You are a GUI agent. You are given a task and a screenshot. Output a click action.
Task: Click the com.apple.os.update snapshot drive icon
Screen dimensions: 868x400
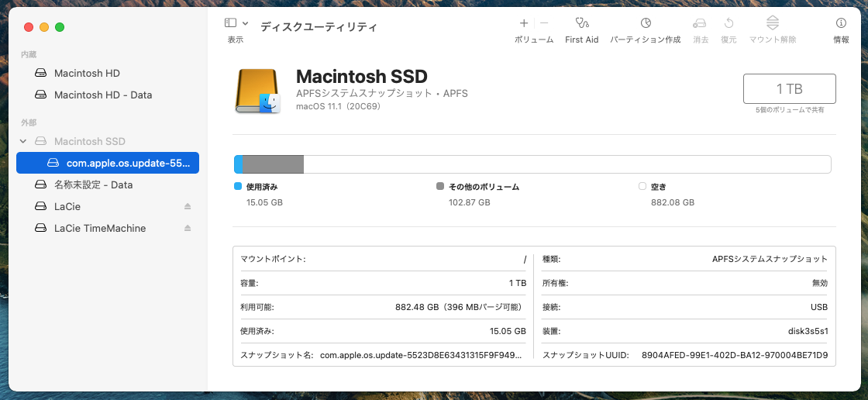point(53,163)
